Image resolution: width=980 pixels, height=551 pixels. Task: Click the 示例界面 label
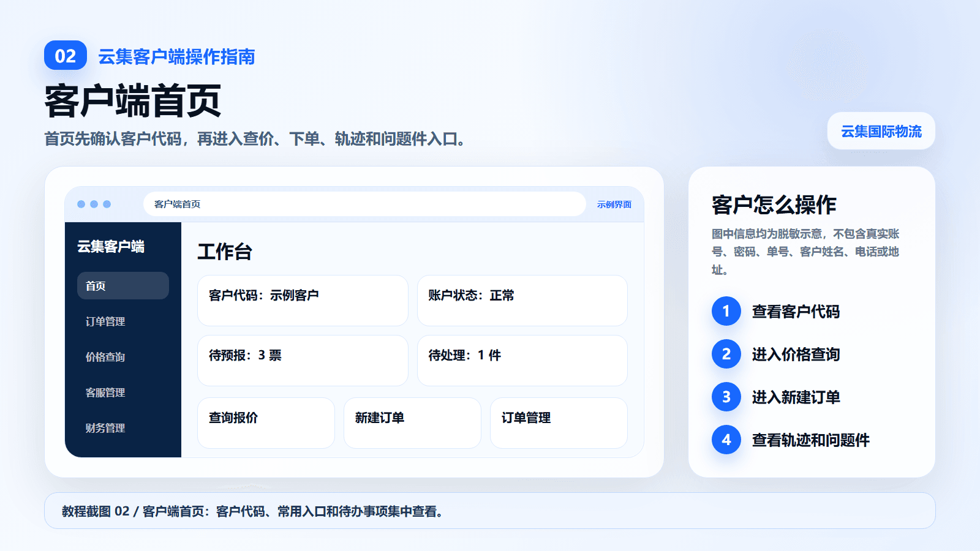(614, 204)
